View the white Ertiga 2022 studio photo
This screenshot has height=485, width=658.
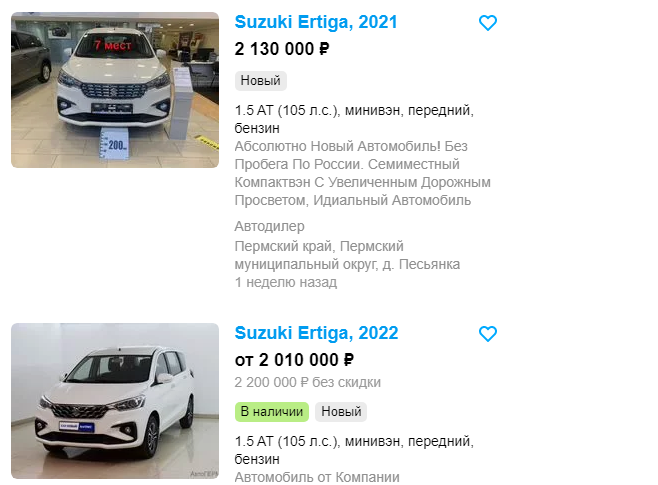(x=115, y=401)
